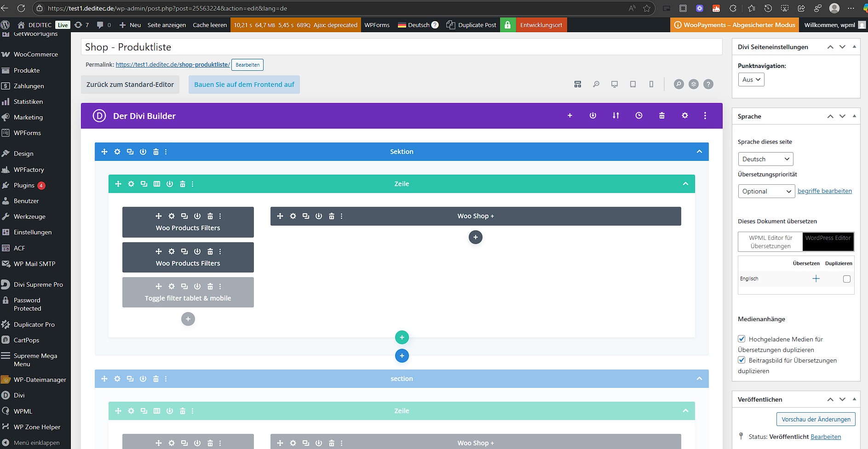Select WordPress Editor translation option
The image size is (868, 449).
(828, 242)
